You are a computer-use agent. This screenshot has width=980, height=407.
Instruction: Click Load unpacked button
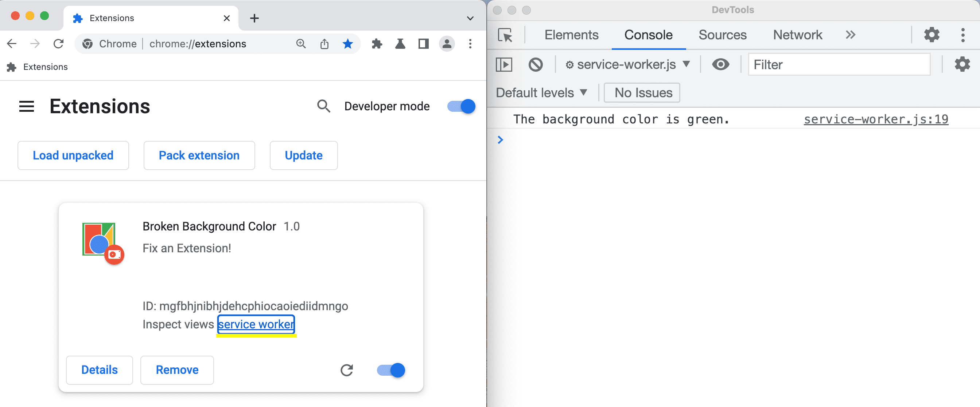pyautogui.click(x=73, y=155)
